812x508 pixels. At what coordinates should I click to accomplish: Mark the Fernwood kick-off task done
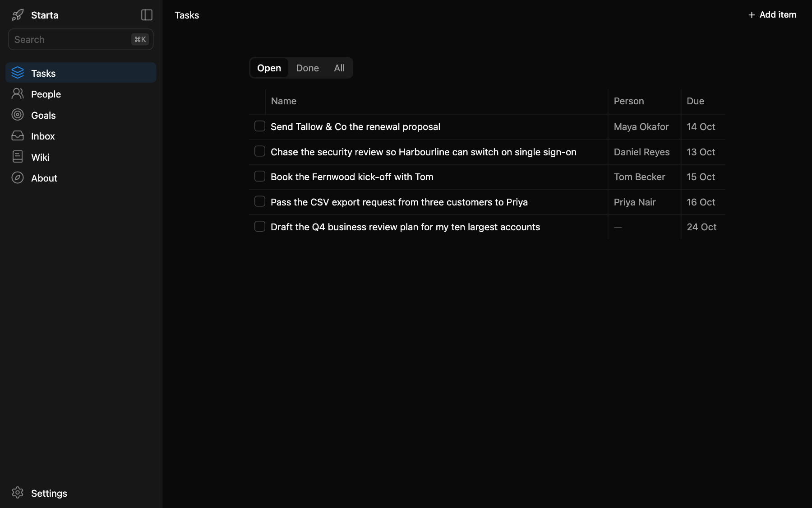click(260, 176)
